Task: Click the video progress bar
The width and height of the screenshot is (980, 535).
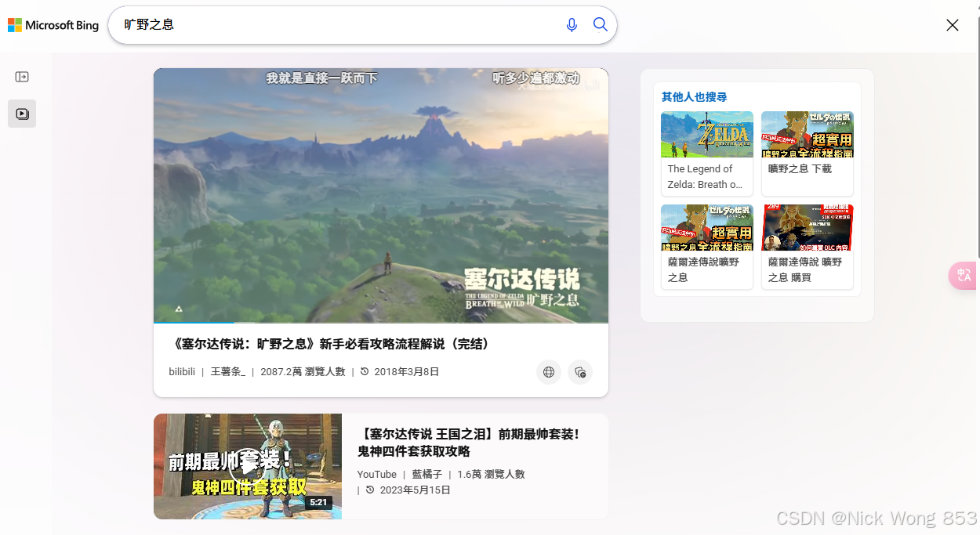Action: point(380,320)
